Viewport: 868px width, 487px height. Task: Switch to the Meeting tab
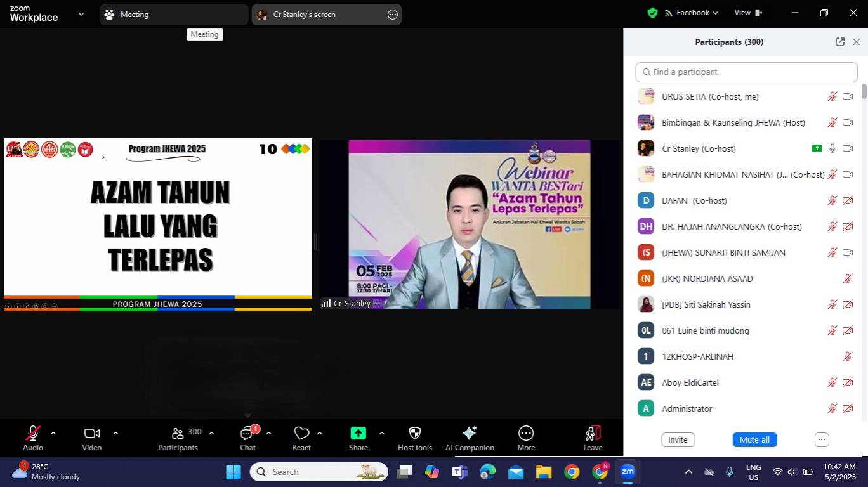(x=173, y=14)
